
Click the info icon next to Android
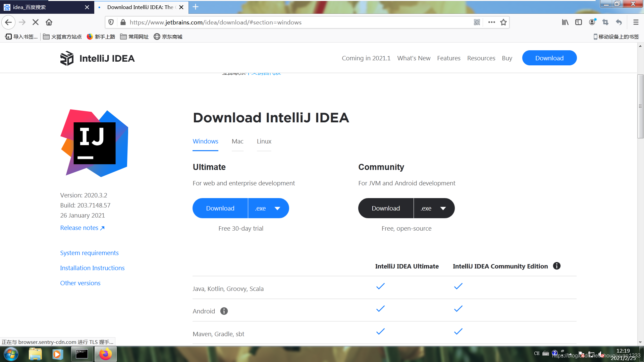[x=224, y=311]
